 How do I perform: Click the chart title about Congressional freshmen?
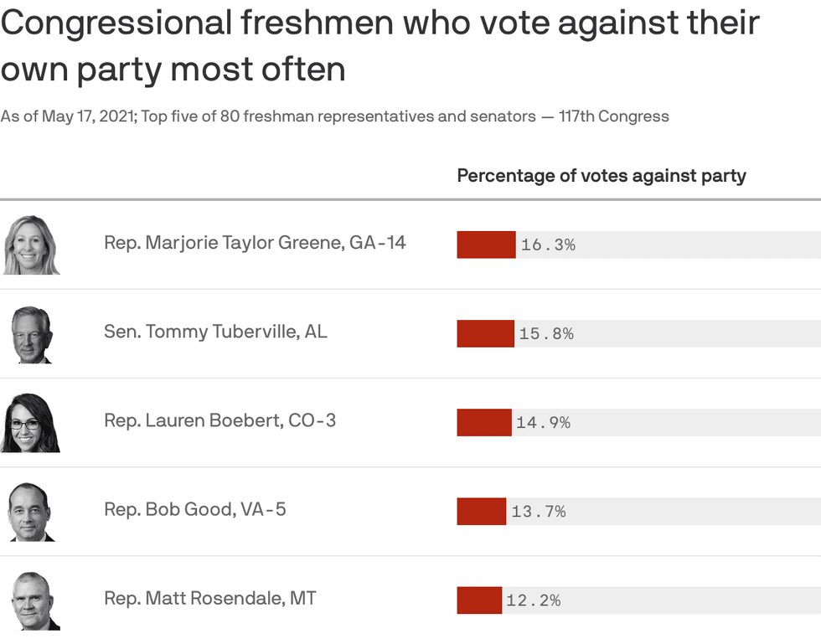(380, 45)
